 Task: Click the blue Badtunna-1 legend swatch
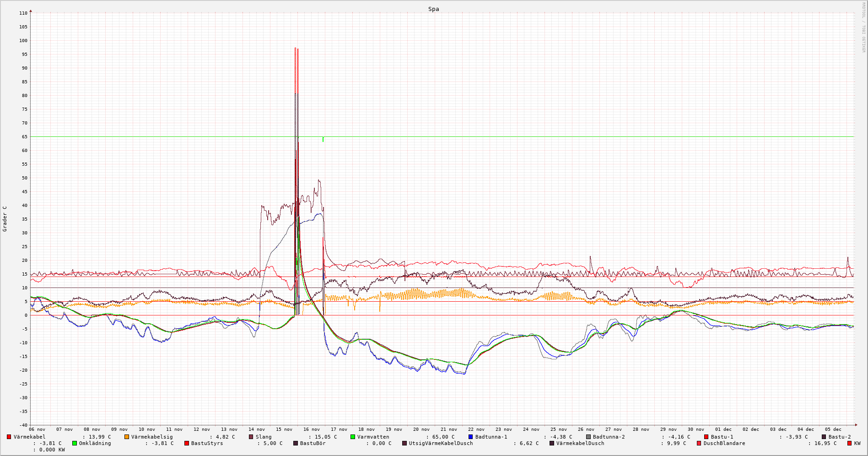(x=471, y=437)
